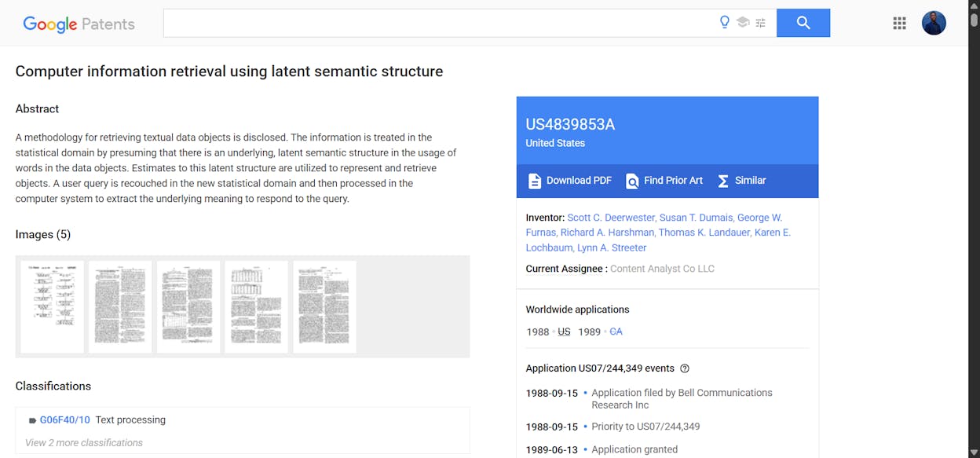This screenshot has height=458, width=980.
Task: Click in the patent search field
Action: pos(440,23)
